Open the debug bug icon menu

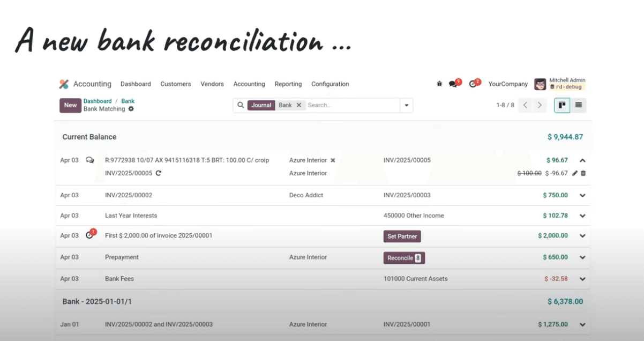coord(439,84)
